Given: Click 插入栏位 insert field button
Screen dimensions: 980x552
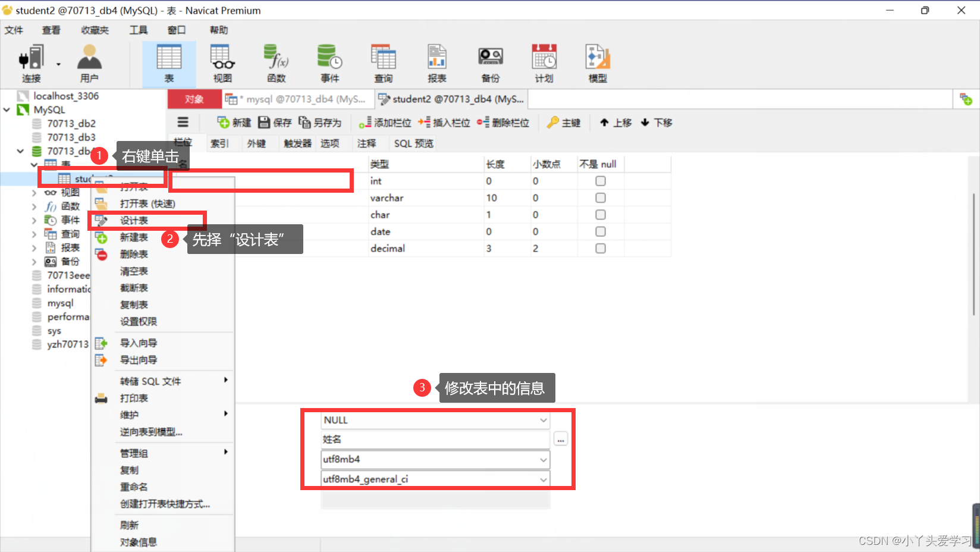Looking at the screenshot, I should 444,123.
